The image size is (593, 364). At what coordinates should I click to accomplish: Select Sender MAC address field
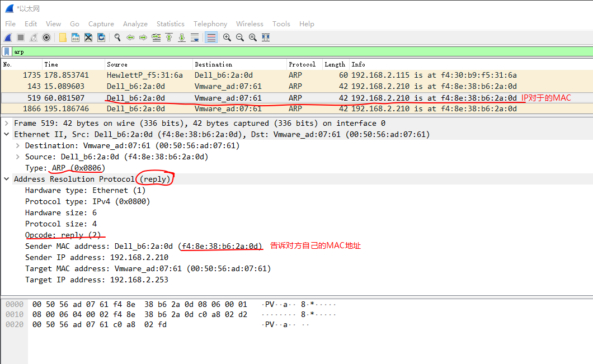click(x=143, y=247)
